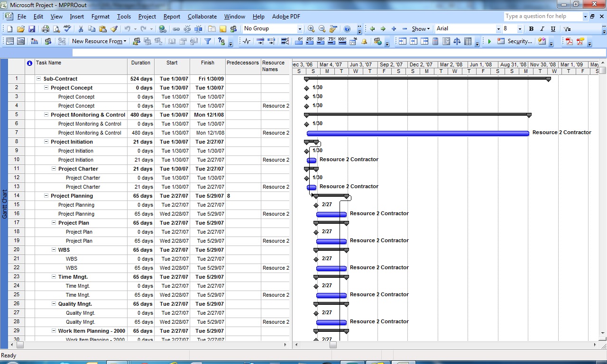Click the Save icon in the toolbar
This screenshot has height=364, width=607.
32,29
